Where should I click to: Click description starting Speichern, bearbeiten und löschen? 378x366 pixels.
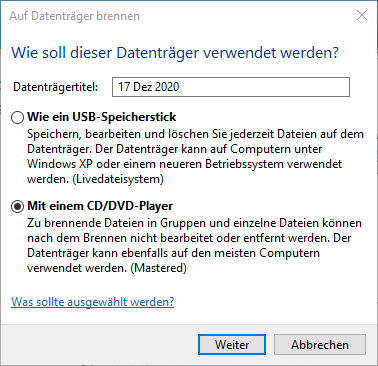195,156
